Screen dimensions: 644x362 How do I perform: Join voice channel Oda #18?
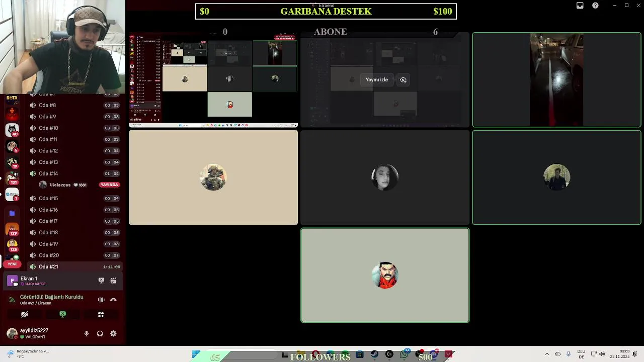click(x=75, y=232)
